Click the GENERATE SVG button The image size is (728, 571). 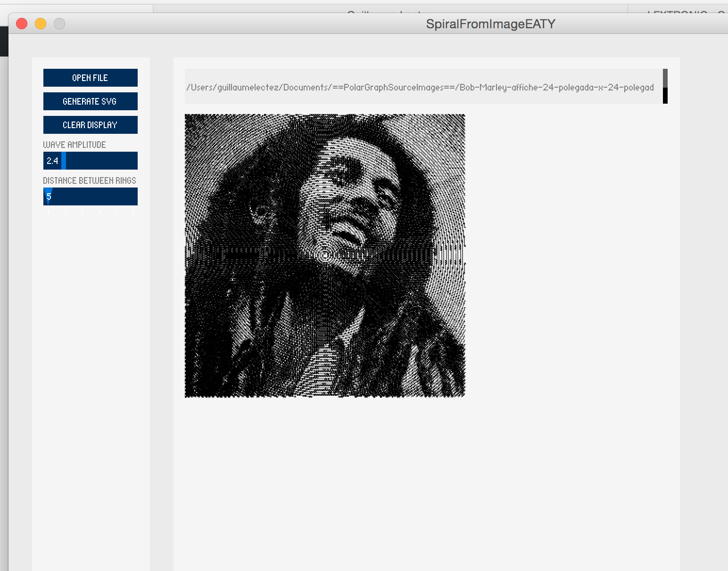point(90,101)
